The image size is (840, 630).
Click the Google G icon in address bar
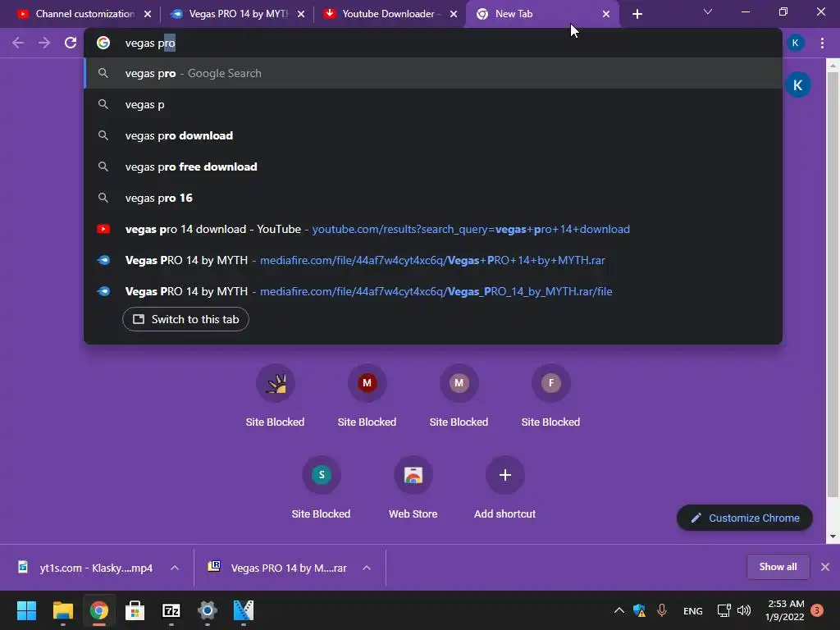103,43
